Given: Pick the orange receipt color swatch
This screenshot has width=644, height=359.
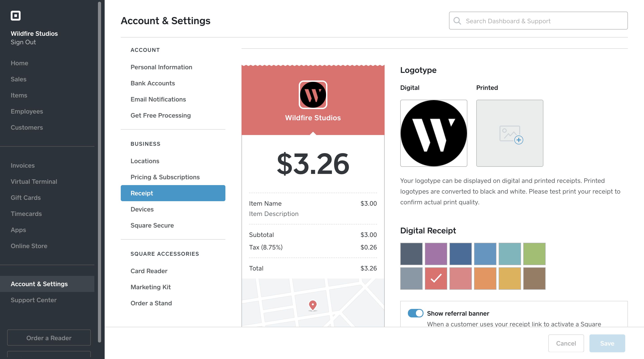Looking at the screenshot, I should (485, 278).
